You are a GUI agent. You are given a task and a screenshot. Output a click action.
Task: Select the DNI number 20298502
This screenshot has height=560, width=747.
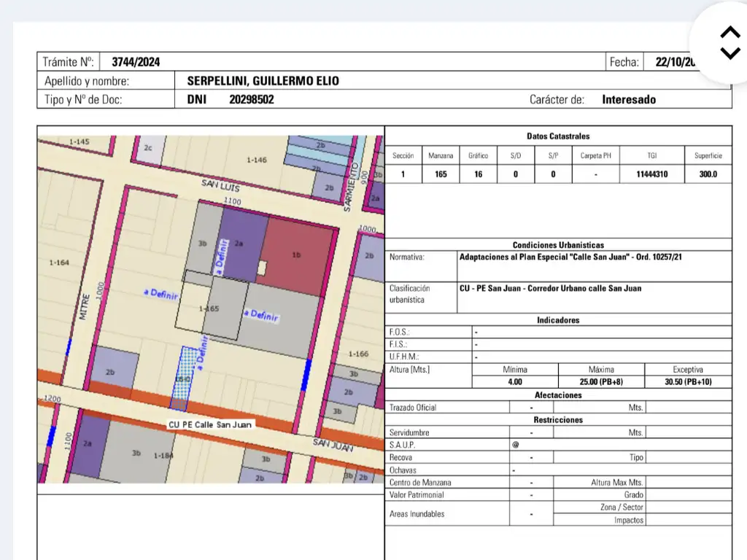(x=251, y=100)
